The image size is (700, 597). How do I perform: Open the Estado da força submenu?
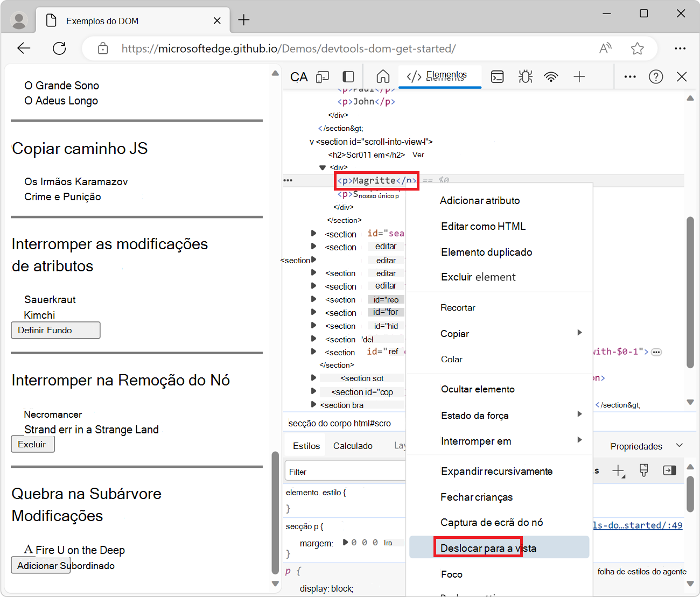(499, 415)
